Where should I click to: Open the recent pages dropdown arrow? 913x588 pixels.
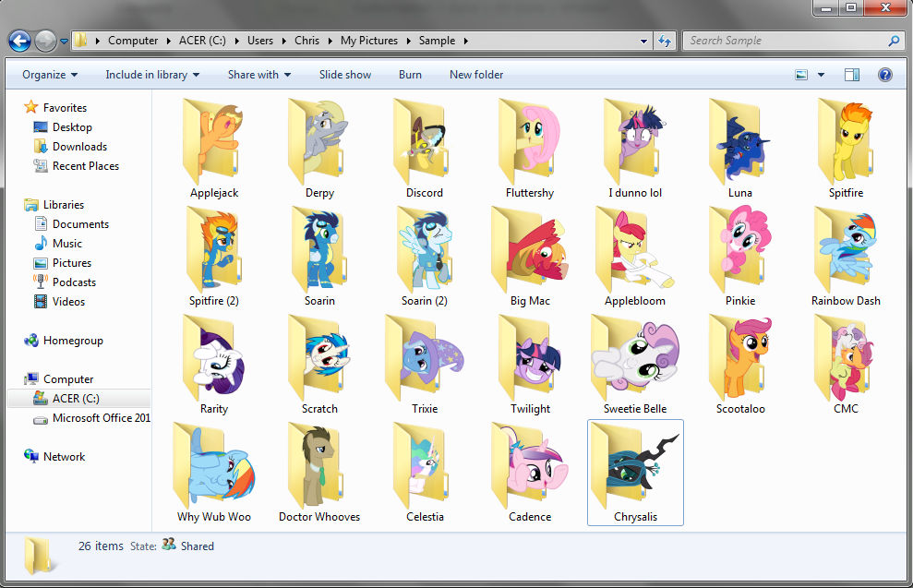tap(64, 42)
